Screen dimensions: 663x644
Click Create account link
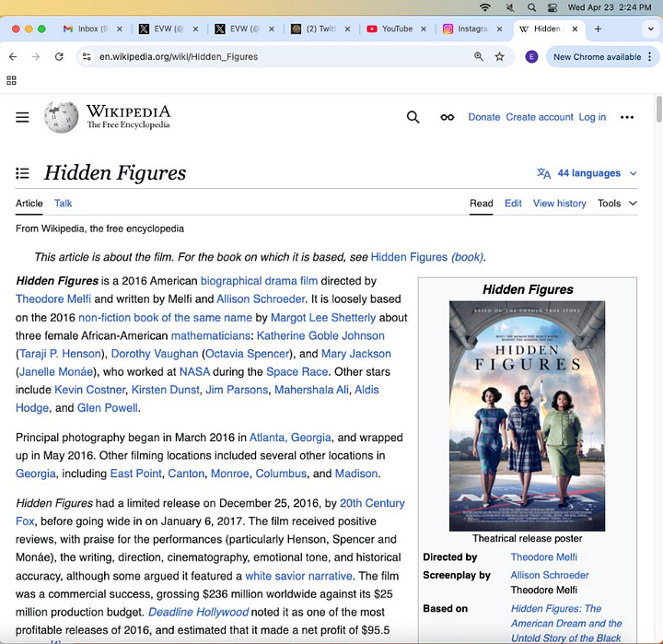coord(540,117)
